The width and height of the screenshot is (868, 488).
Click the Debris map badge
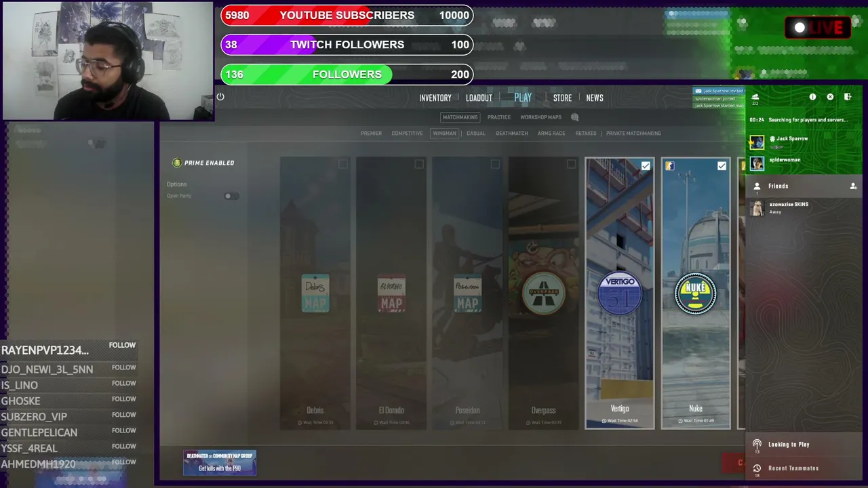click(x=315, y=293)
